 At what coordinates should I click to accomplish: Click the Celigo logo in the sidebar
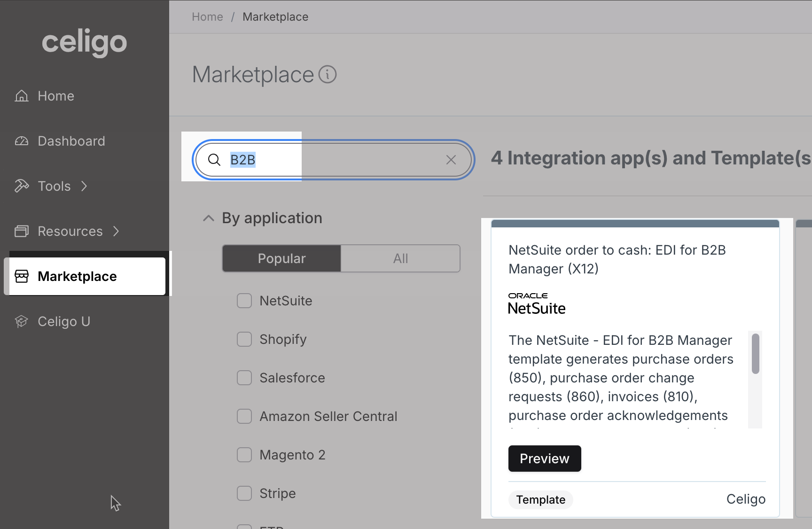pyautogui.click(x=84, y=43)
